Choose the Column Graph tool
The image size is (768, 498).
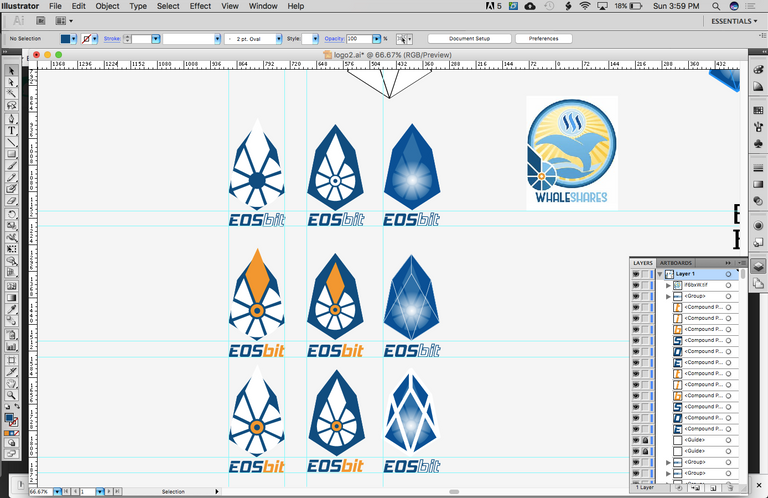pyautogui.click(x=11, y=347)
